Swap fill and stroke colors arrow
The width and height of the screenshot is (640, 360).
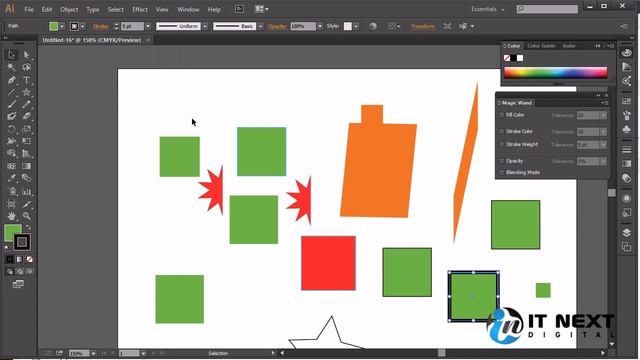tap(29, 227)
